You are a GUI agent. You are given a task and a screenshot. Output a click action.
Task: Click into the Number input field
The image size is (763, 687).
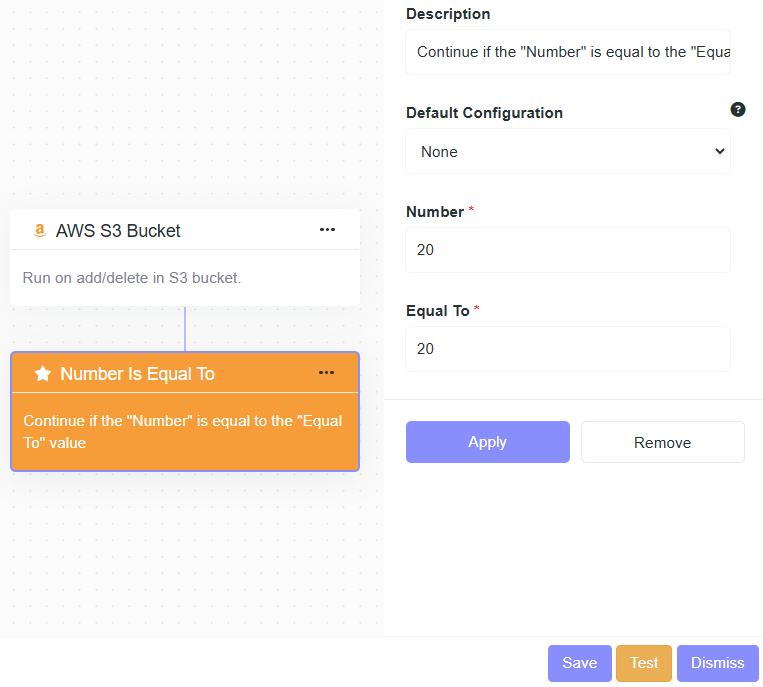click(567, 250)
